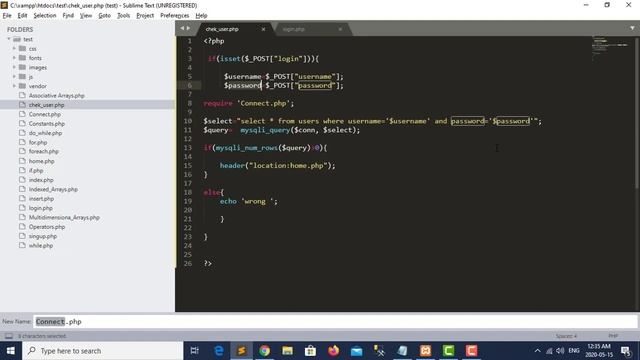Expand the css folder
The image size is (640, 360).
click(x=14, y=49)
